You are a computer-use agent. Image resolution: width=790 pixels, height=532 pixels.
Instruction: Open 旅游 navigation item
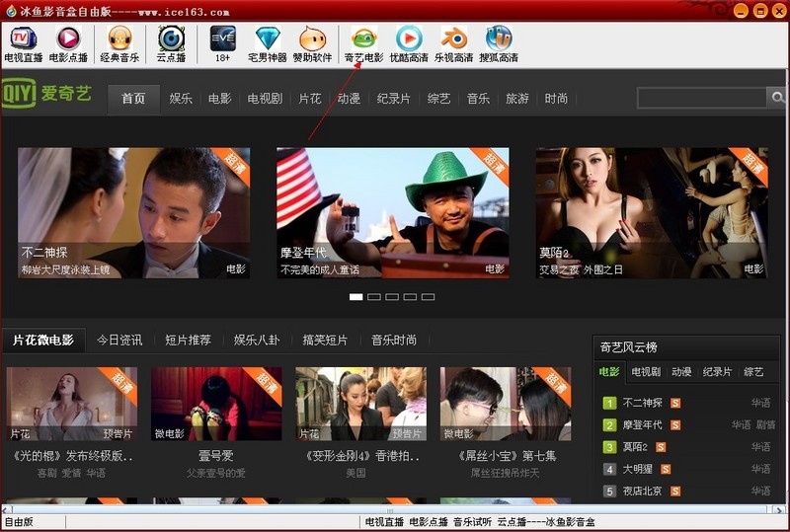(517, 99)
